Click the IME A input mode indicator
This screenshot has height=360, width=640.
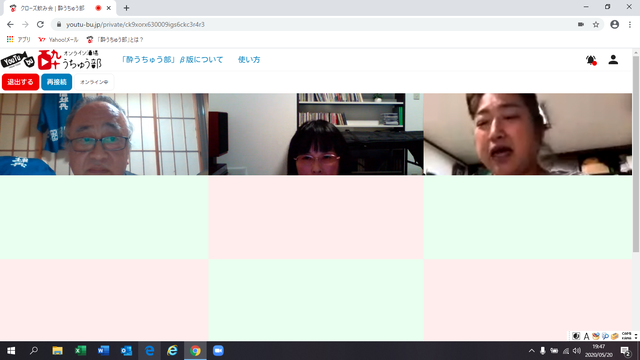coord(586,336)
